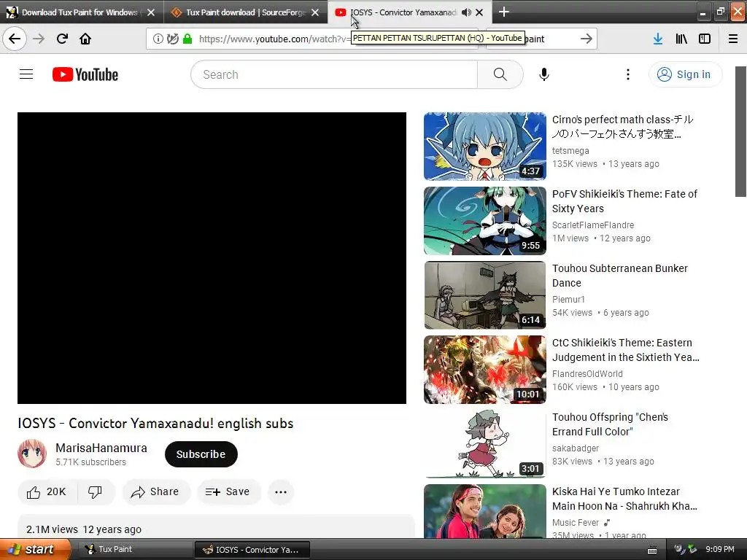Screen dimensions: 747x560
Task: Click the go arrow in search box
Action: point(587,39)
